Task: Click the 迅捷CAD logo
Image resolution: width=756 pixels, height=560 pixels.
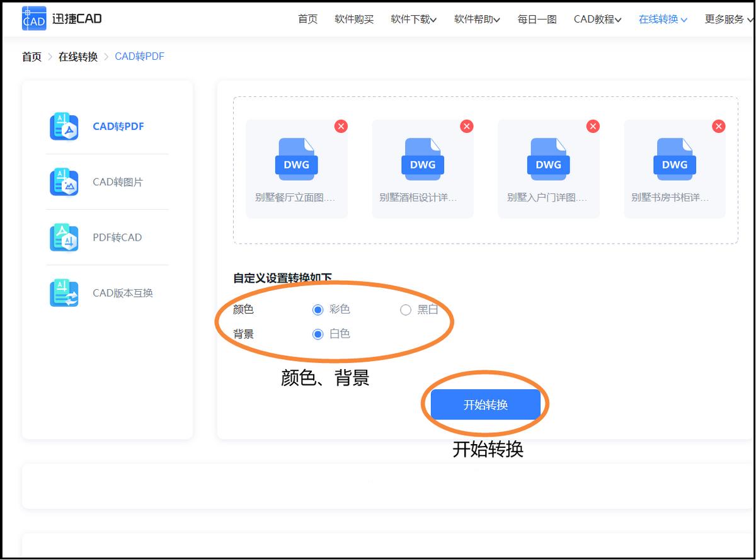Action: point(60,18)
